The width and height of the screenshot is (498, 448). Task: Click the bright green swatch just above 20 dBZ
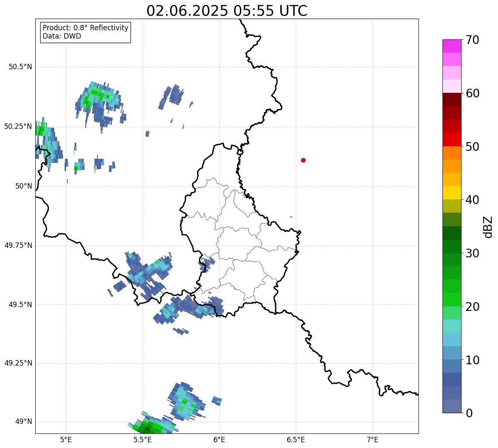click(452, 299)
